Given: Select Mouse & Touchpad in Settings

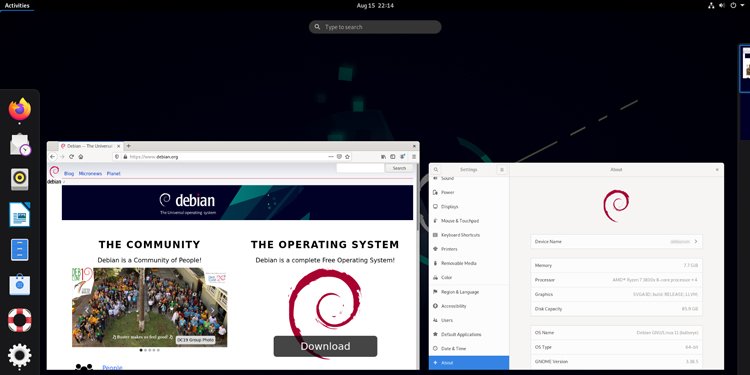Looking at the screenshot, I should (469, 221).
